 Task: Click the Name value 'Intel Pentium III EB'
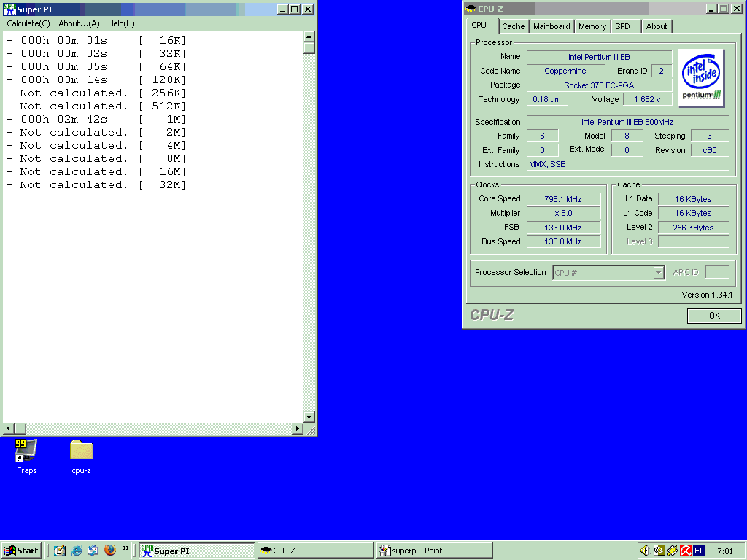pos(599,57)
